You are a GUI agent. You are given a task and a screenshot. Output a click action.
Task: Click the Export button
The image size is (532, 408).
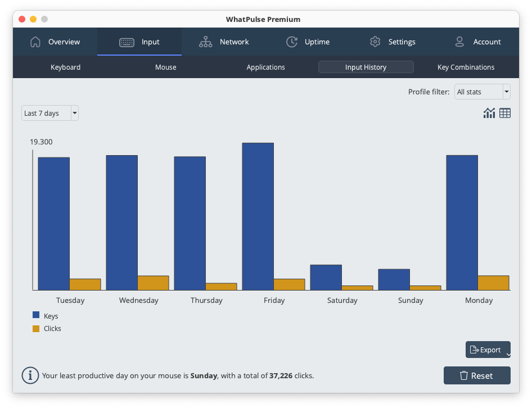(x=485, y=350)
